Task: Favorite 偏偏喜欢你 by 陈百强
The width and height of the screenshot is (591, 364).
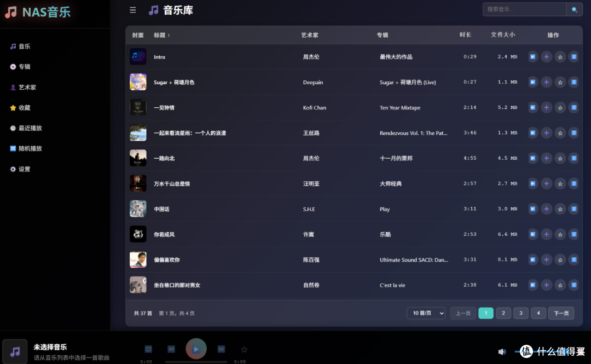Action: pyautogui.click(x=560, y=259)
